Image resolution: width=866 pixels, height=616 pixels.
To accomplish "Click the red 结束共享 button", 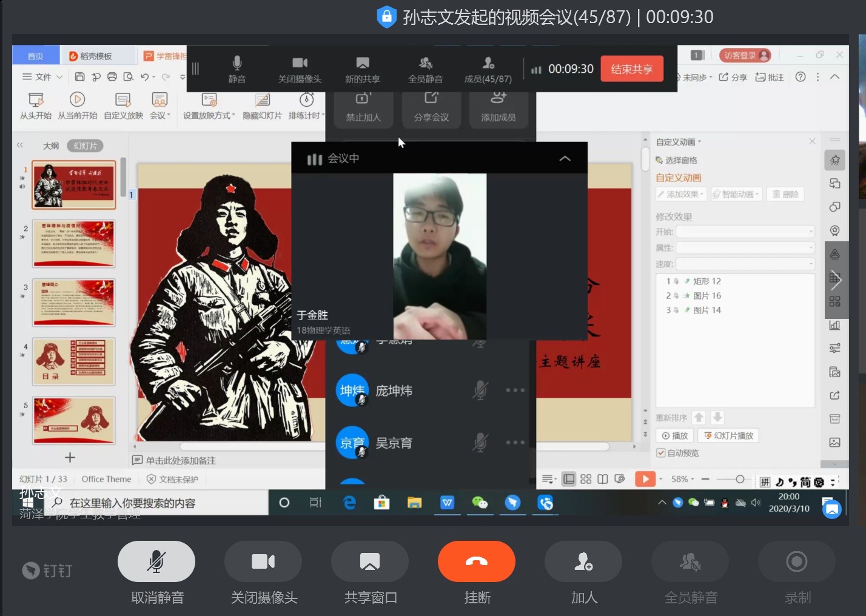I will (631, 69).
